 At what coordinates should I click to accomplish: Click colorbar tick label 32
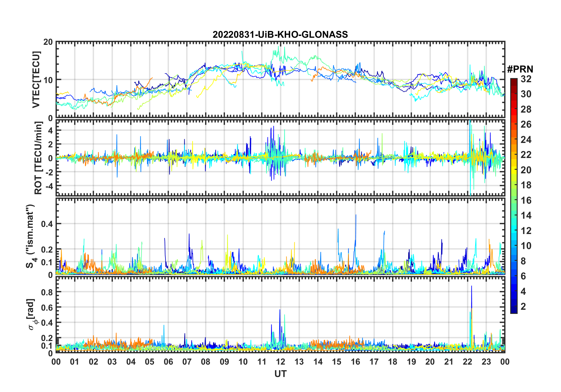(526, 79)
